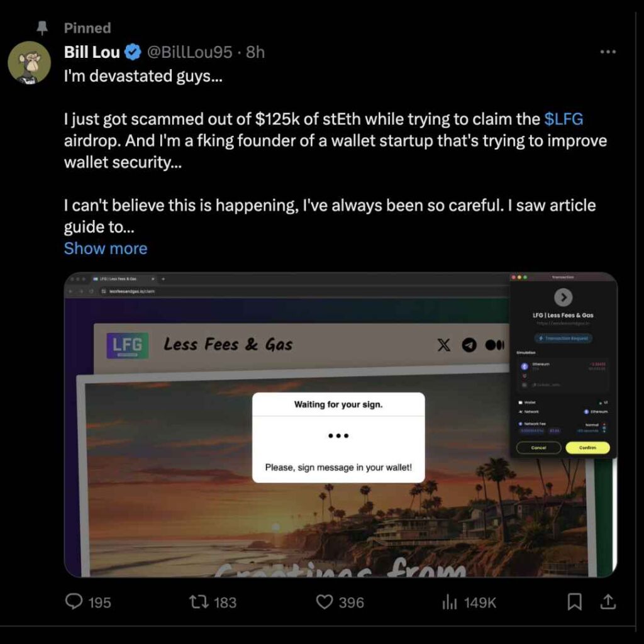Click the Telegram icon on the LFG page

pyautogui.click(x=469, y=345)
